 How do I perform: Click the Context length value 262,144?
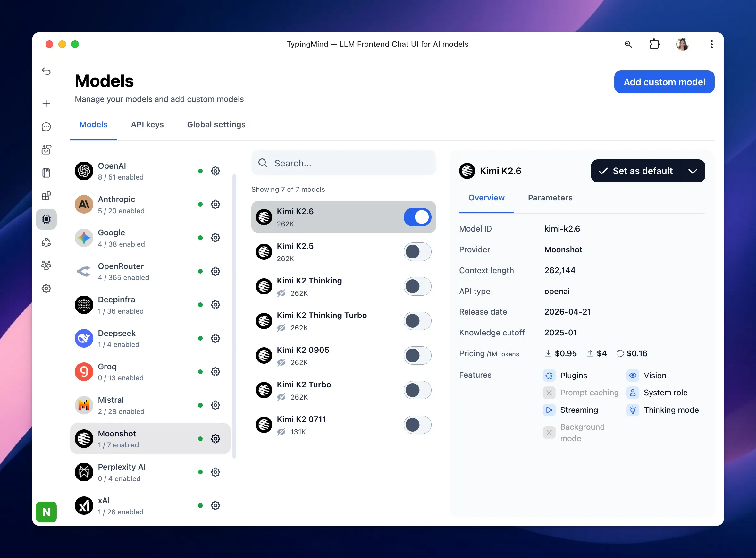point(560,271)
